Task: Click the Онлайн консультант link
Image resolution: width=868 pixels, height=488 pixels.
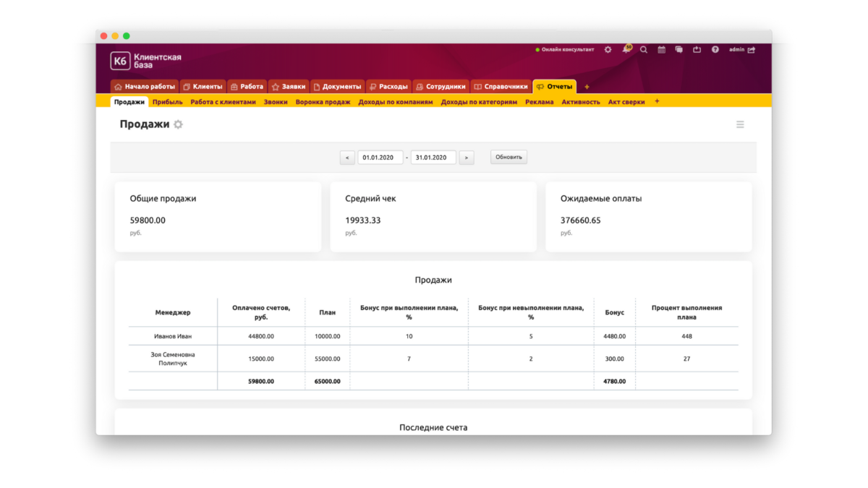Action: tap(565, 50)
